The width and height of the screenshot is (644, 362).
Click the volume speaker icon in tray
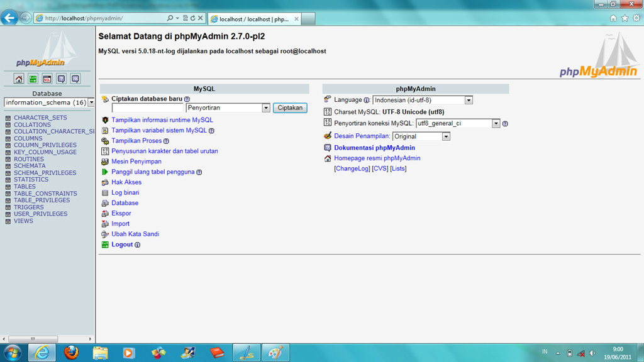pos(592,353)
